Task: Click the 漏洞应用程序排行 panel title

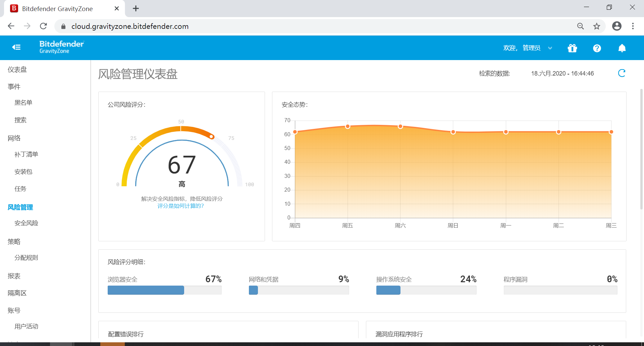Action: pyautogui.click(x=399, y=334)
